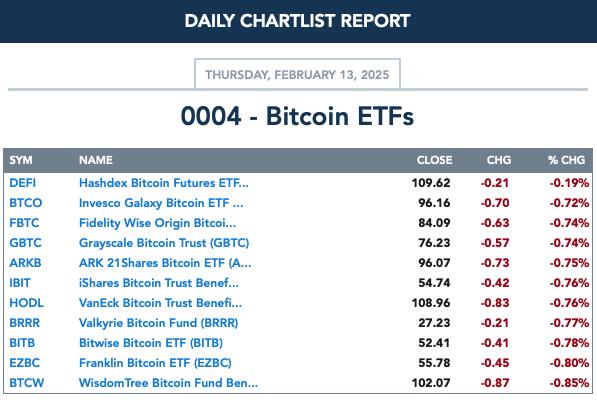Click Hashdex Bitcoin Futures ETF name
Viewport: 597px width, 400px height.
164,183
